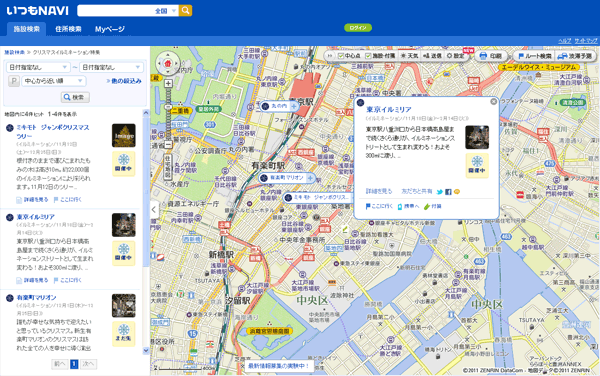Collapse the side panel with the left arrow handle
Viewport: 600px width, 376px height.
pos(154,210)
